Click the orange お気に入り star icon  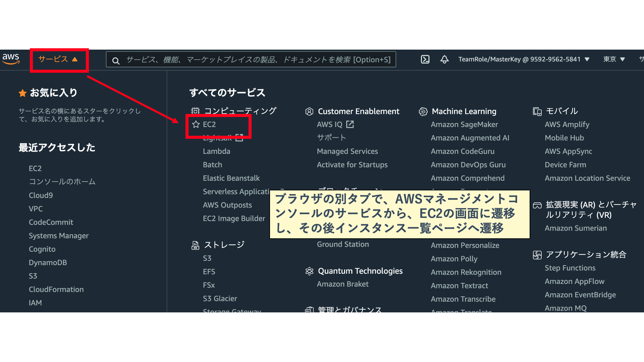[22, 93]
